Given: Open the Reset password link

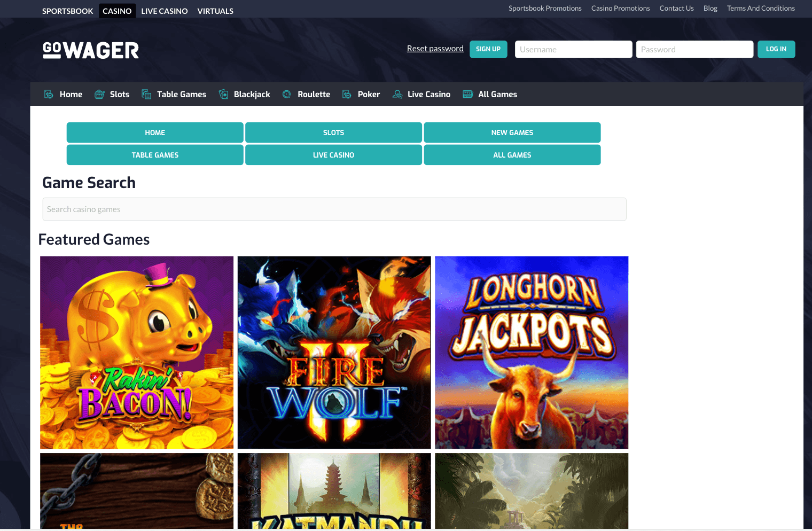Looking at the screenshot, I should tap(435, 48).
